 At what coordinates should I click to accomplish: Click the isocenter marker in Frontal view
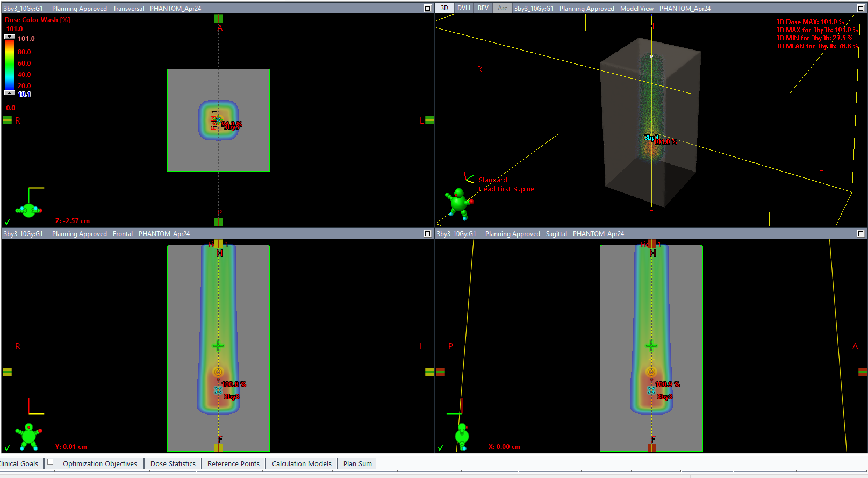click(x=218, y=372)
